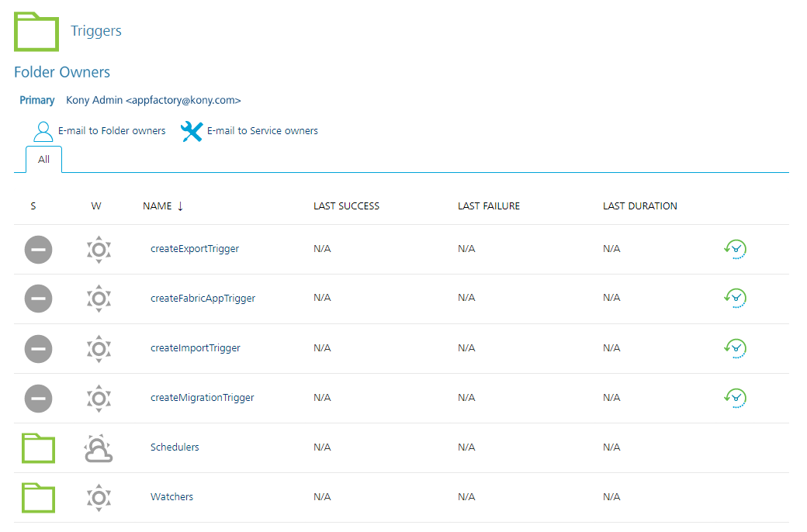The image size is (807, 532).
Task: Click the cloudy weather icon for Schedulers
Action: (x=99, y=448)
